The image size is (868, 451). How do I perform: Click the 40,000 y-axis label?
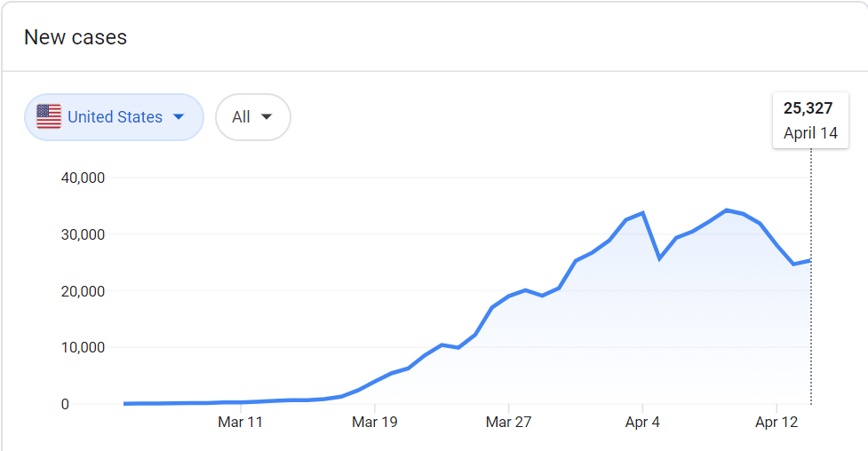pos(83,178)
